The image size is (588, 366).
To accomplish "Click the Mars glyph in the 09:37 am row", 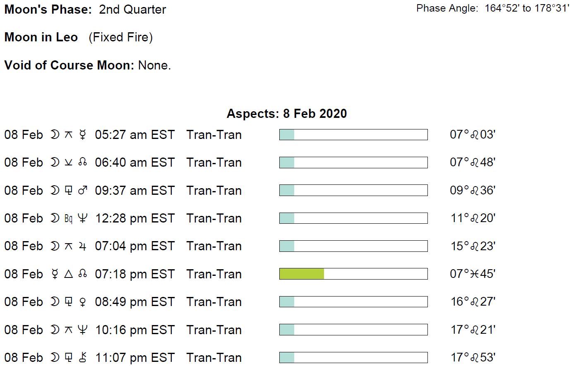I will click(x=83, y=190).
